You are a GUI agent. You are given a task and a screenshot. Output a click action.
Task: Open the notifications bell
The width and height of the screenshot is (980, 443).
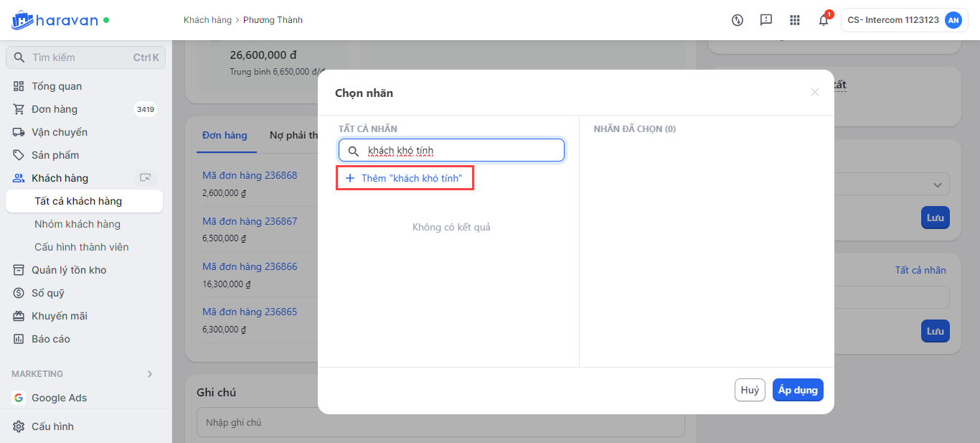click(x=824, y=20)
